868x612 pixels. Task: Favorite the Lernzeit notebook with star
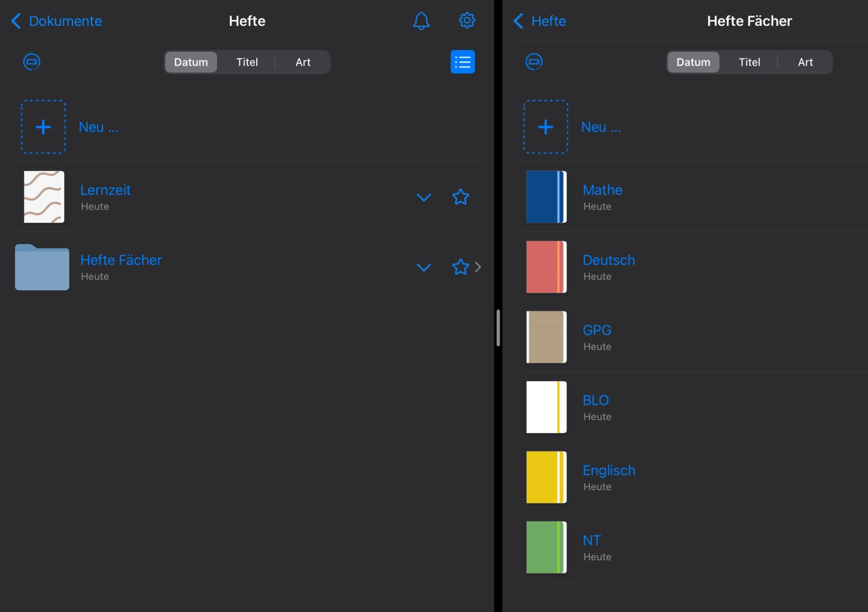click(x=461, y=197)
